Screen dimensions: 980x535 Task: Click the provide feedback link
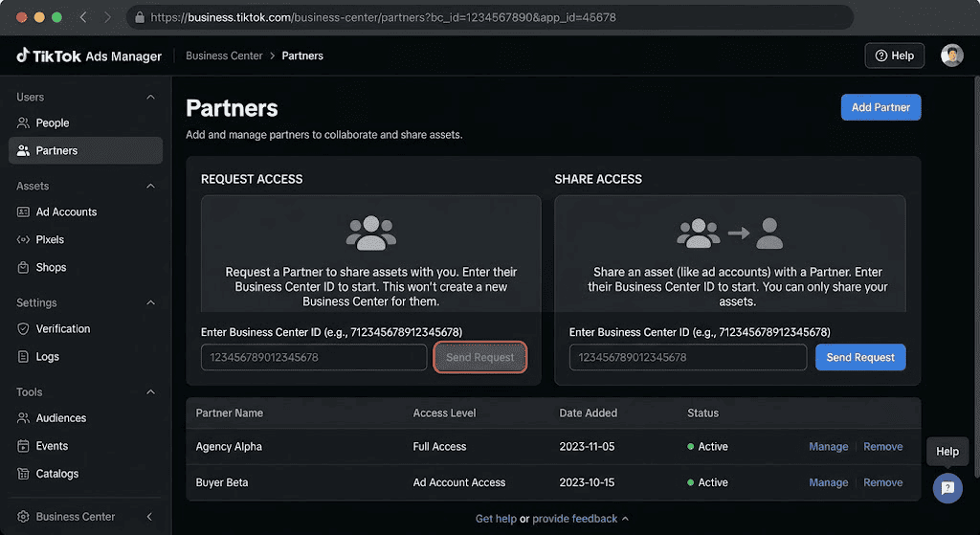(574, 519)
